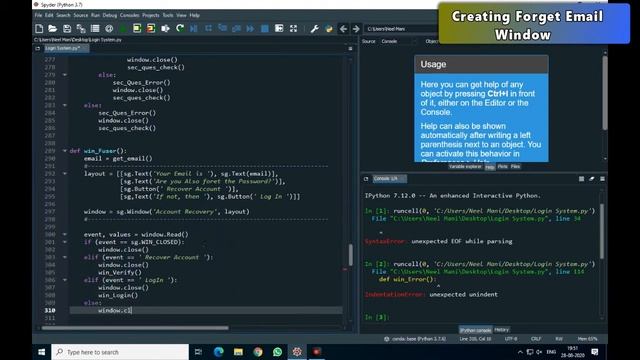The image size is (640, 360).
Task: Click the debug step icon
Action: pos(208,29)
